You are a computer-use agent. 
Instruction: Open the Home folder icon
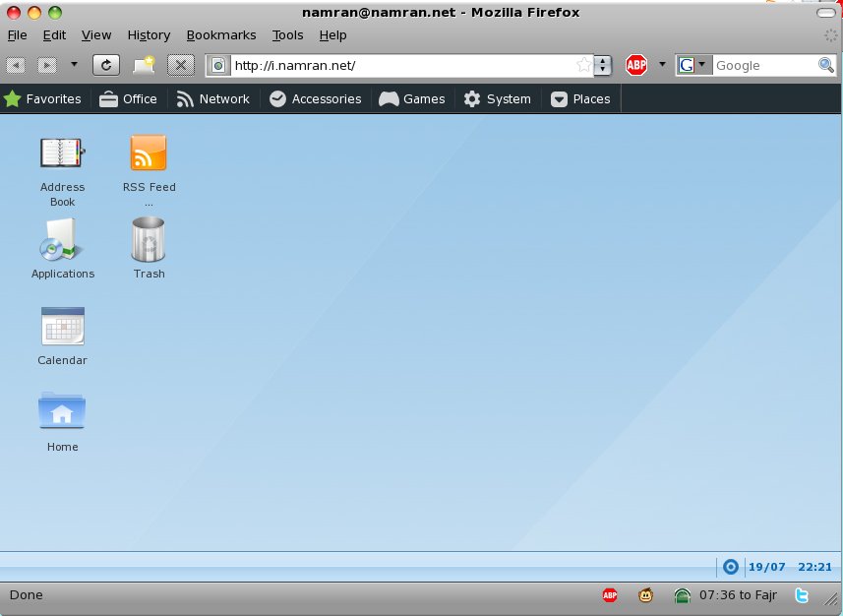(x=62, y=411)
